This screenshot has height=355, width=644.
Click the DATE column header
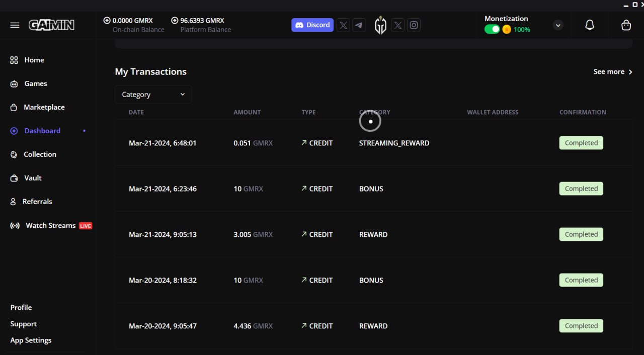coord(136,112)
